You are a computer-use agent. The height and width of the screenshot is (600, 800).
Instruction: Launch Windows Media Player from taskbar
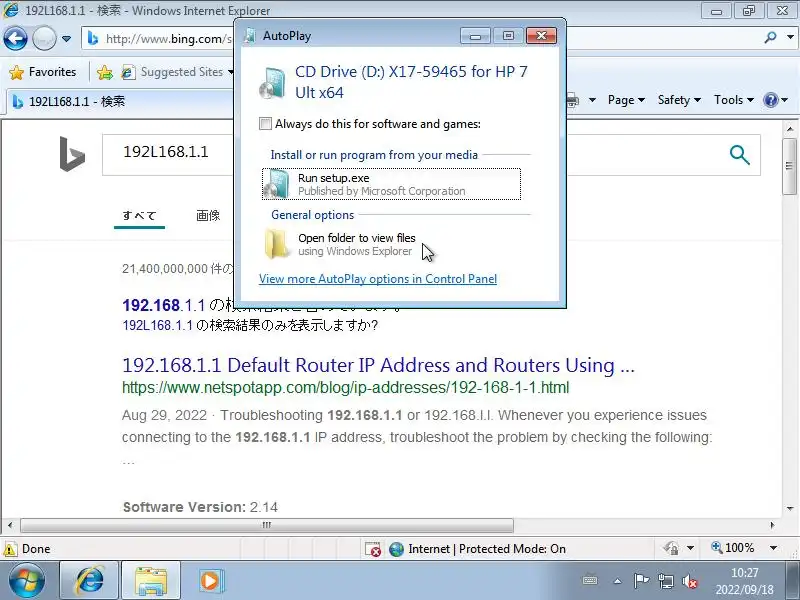pos(210,580)
